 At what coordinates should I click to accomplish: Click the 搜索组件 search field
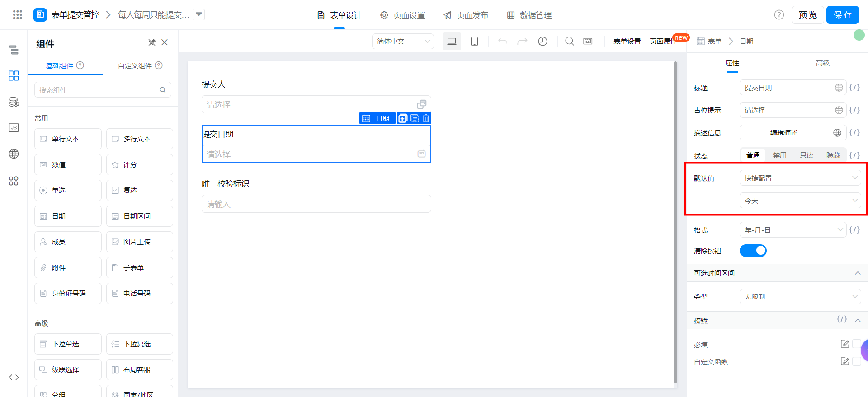pos(103,90)
